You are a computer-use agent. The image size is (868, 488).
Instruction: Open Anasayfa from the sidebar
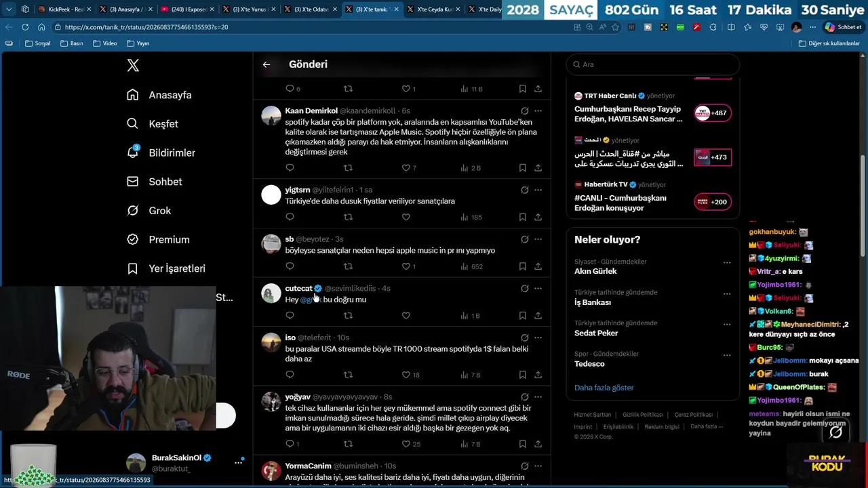[159, 95]
